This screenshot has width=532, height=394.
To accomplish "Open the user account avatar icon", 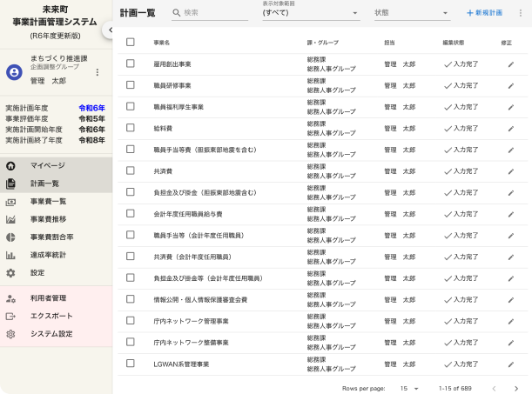I will (x=14, y=72).
